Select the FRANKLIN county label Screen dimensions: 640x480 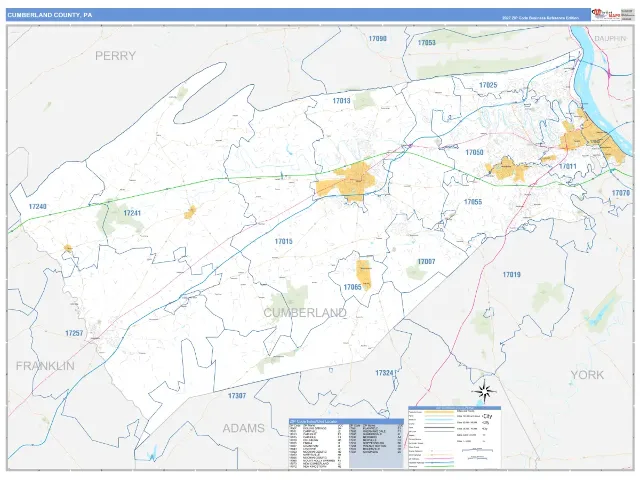45,366
